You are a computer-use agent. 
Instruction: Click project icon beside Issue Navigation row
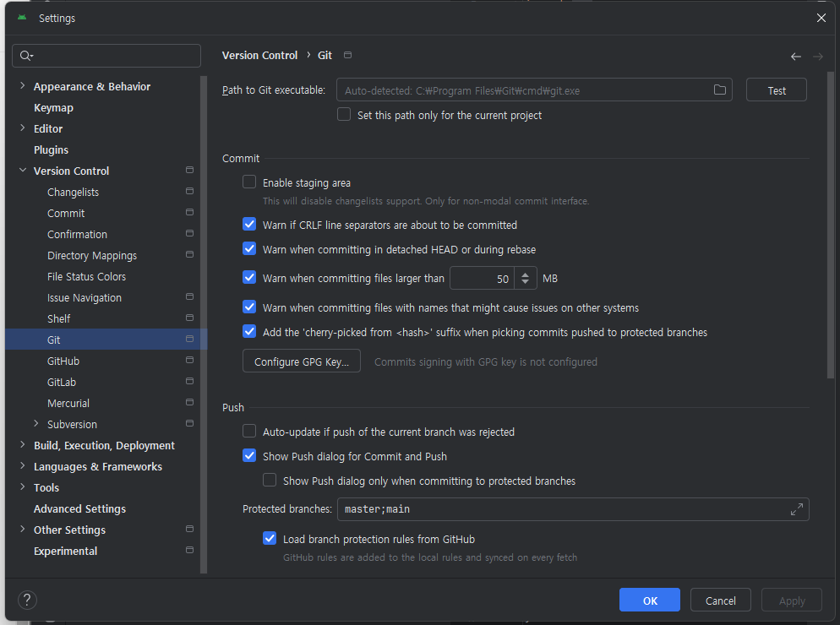(x=189, y=296)
